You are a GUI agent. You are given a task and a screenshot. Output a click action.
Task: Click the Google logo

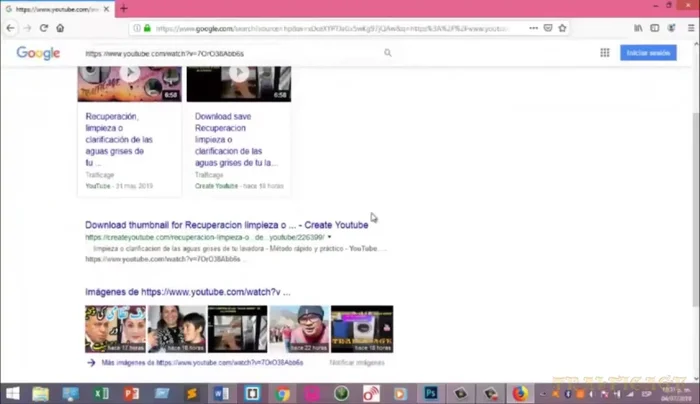(x=38, y=53)
